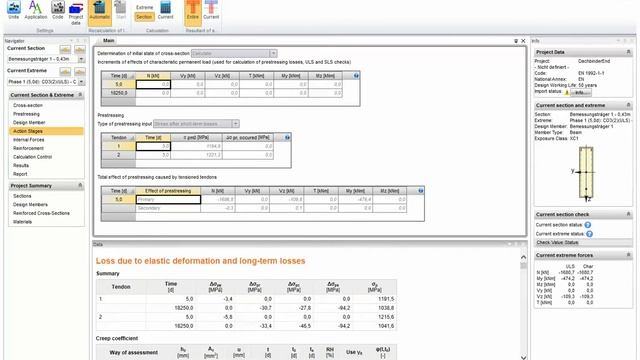Select tendon 2 row header

coord(118,155)
